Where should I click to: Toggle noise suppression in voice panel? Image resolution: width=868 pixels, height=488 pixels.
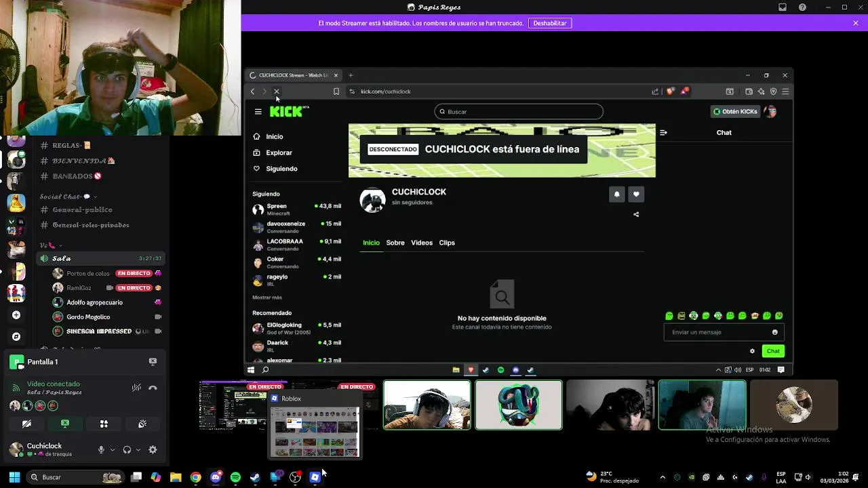(x=136, y=388)
